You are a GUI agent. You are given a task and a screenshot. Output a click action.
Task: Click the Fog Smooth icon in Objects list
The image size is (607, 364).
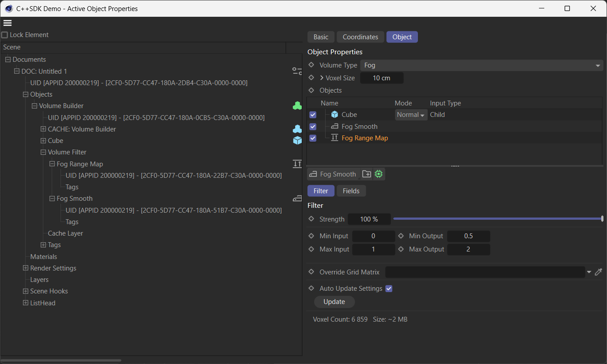coord(334,127)
